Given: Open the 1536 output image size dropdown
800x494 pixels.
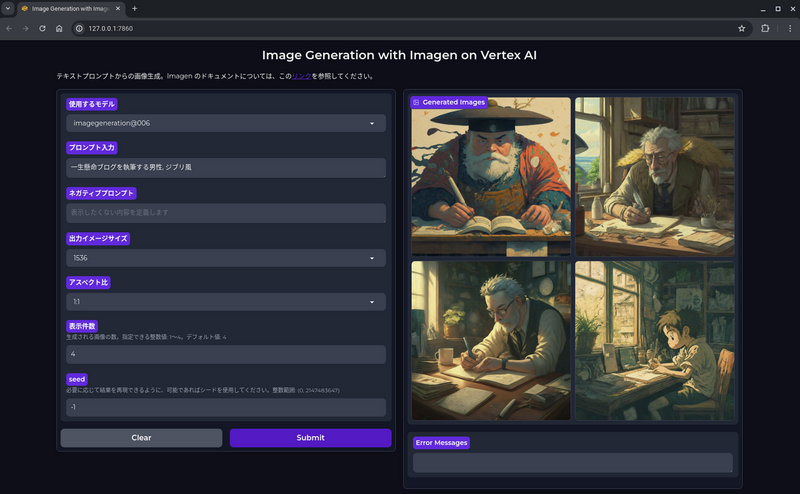Looking at the screenshot, I should click(x=226, y=258).
